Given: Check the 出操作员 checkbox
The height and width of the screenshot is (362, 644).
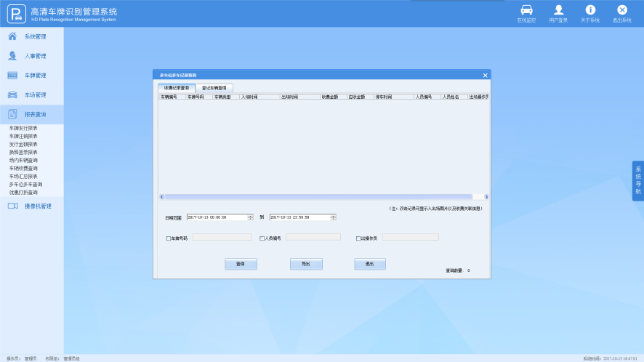Looking at the screenshot, I should click(358, 238).
